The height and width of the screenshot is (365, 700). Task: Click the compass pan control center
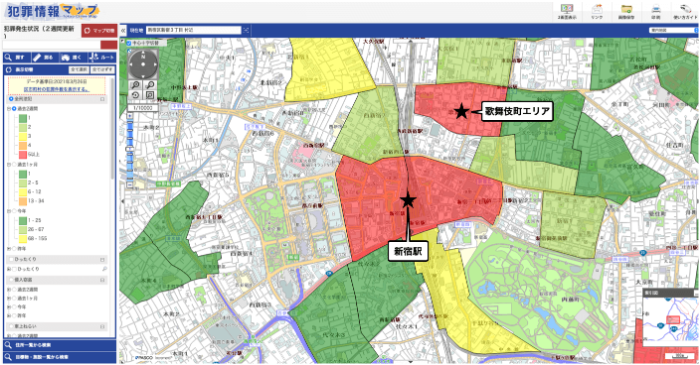click(143, 64)
